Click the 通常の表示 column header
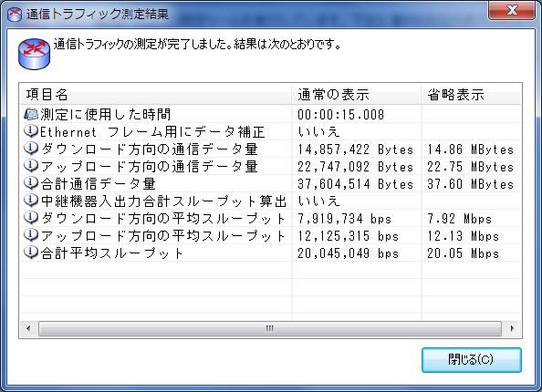Screen dimensions: 542x392 (357, 94)
